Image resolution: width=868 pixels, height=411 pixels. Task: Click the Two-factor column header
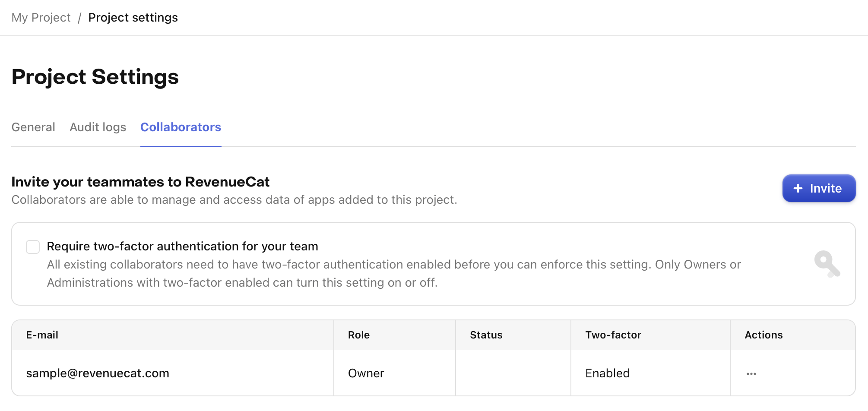click(x=613, y=335)
